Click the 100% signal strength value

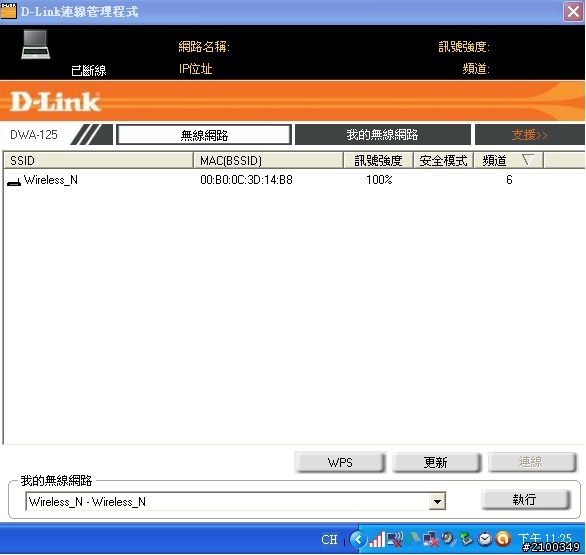pyautogui.click(x=379, y=180)
